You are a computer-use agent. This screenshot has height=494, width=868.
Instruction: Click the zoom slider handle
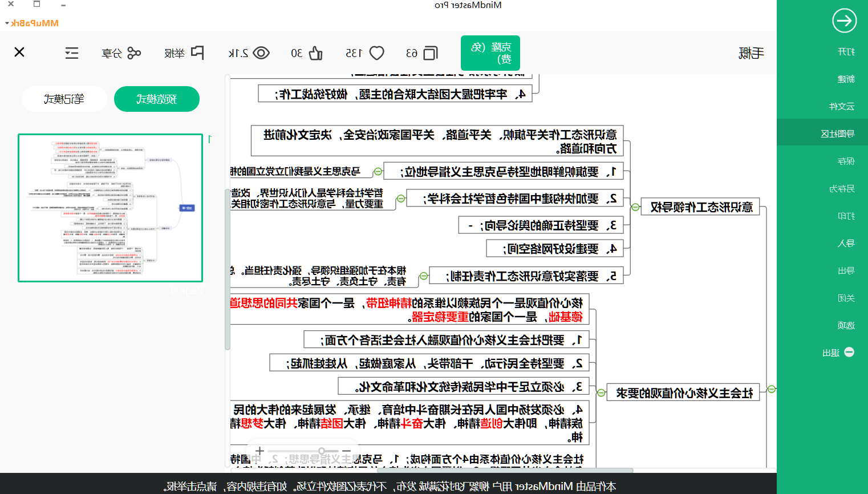(322, 451)
